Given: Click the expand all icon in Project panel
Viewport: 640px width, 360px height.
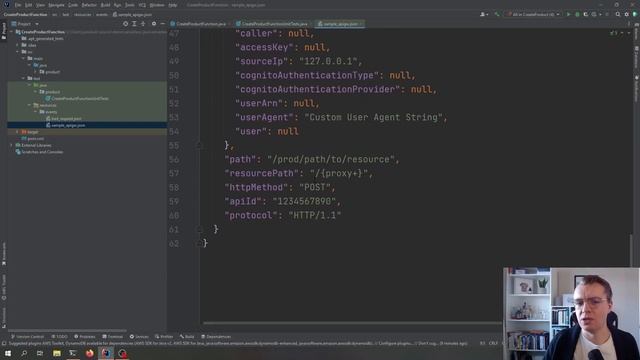Looking at the screenshot, I should [x=134, y=24].
